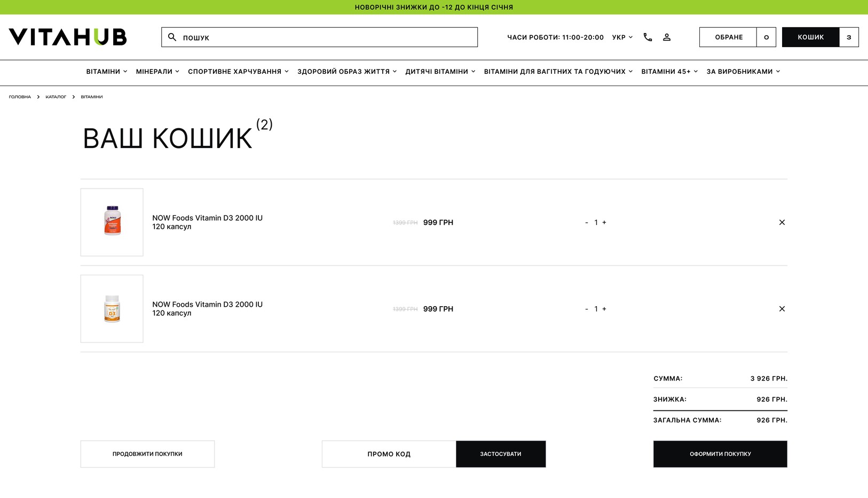The height and width of the screenshot is (498, 868).
Task: Click product name beside the purple-capped bottle
Action: [207, 222]
